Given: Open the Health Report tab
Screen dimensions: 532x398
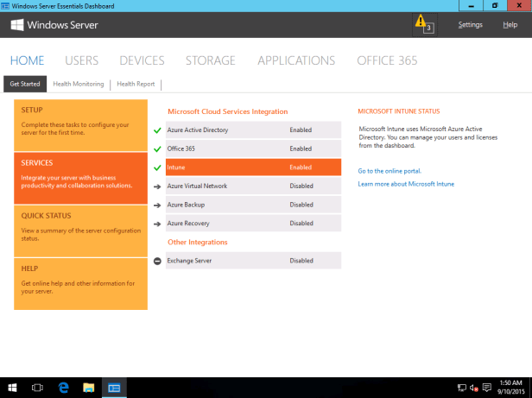Looking at the screenshot, I should click(136, 84).
